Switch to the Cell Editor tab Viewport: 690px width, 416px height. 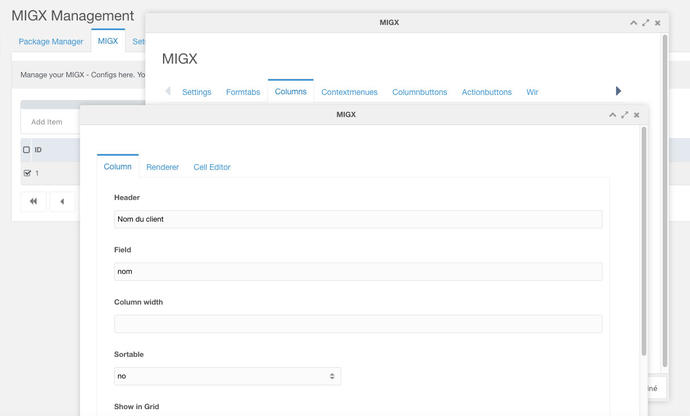click(x=212, y=167)
